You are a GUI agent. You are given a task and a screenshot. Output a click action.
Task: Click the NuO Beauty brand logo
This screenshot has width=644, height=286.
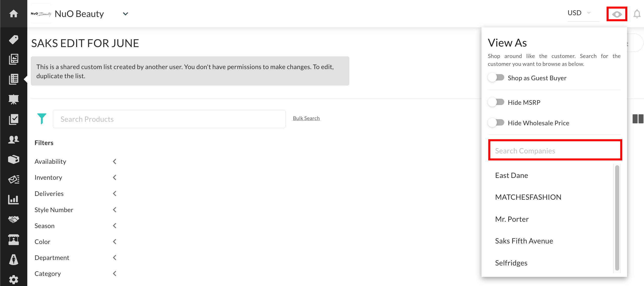click(41, 14)
